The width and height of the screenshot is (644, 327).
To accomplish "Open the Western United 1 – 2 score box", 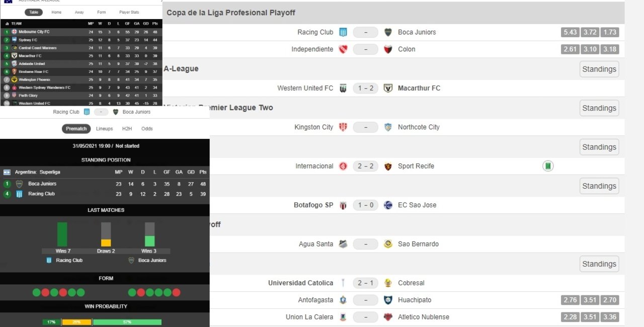I will tap(365, 88).
